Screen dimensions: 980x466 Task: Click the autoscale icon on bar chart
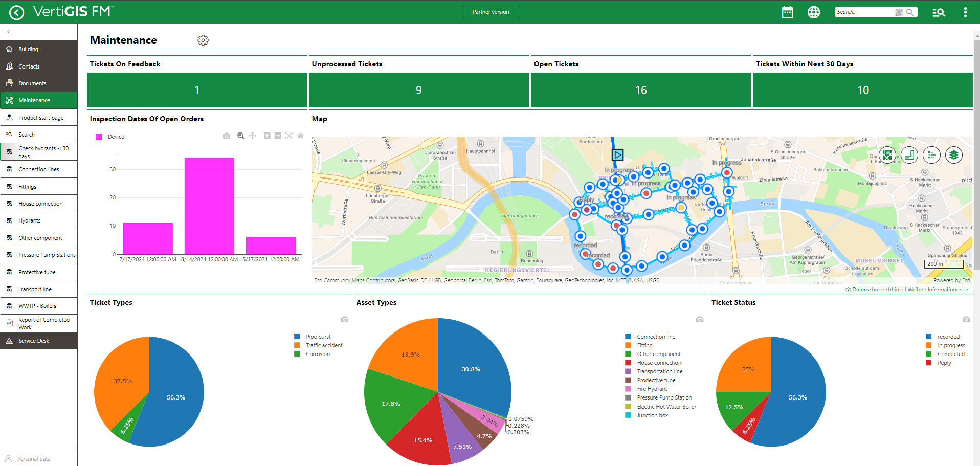pyautogui.click(x=289, y=136)
